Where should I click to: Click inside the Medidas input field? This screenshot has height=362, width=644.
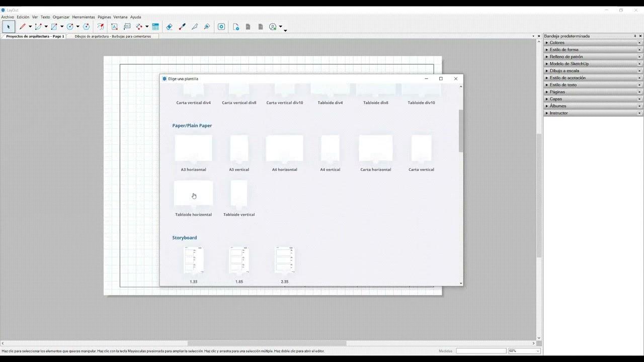click(480, 350)
